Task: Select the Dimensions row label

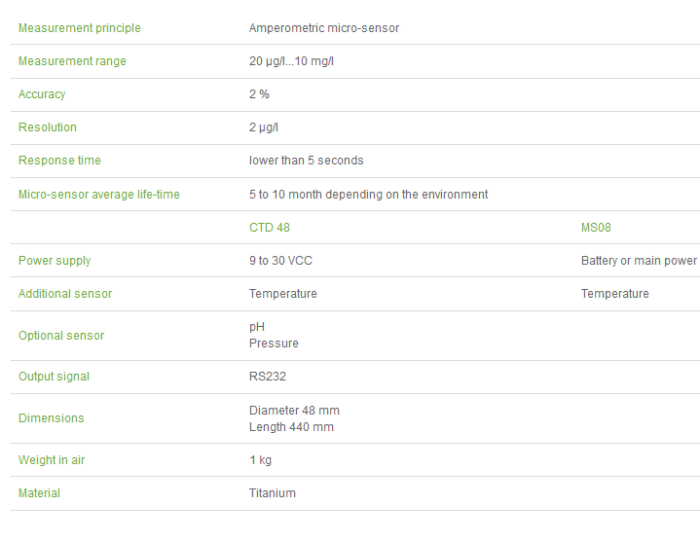Action: (x=51, y=419)
